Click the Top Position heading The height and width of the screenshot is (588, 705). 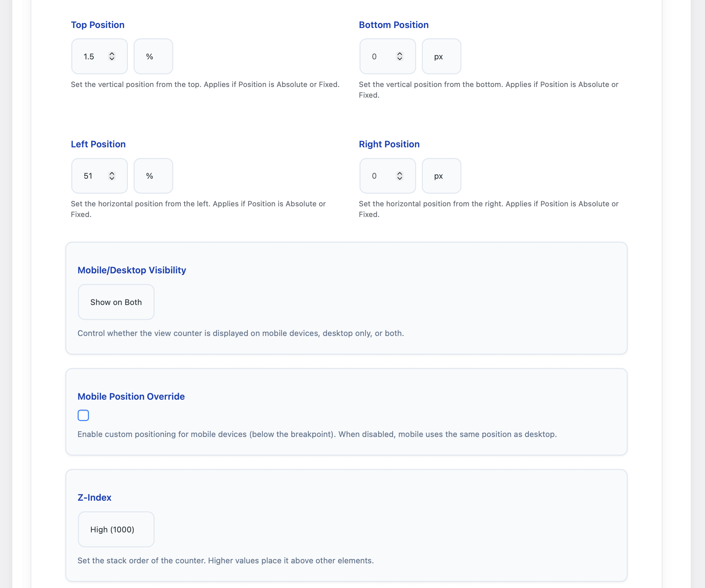click(x=97, y=25)
